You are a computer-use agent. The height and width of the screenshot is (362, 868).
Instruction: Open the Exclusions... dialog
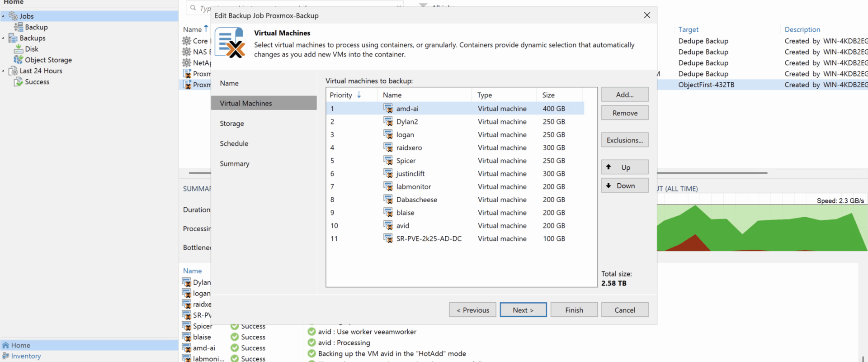(625, 140)
